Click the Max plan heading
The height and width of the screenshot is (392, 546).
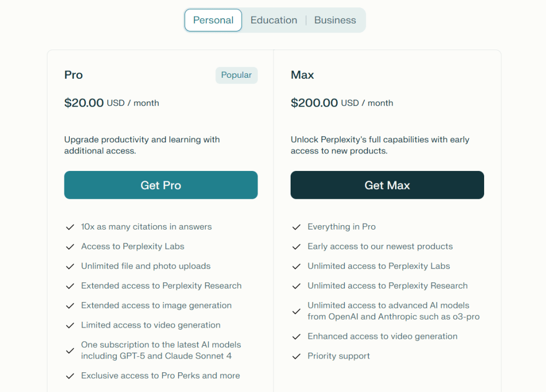(302, 75)
